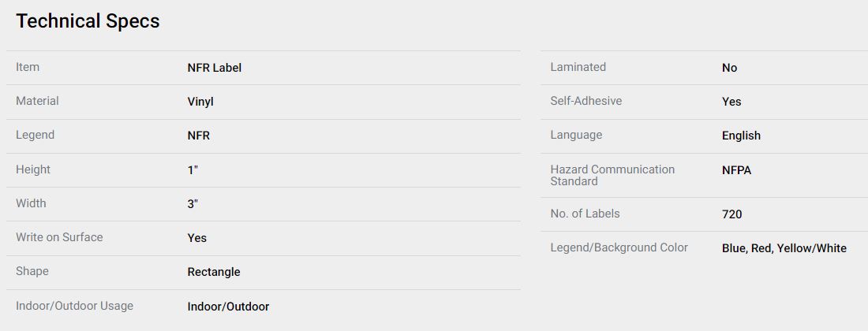Click the Rectangle shape value
The width and height of the screenshot is (868, 331).
tap(214, 272)
